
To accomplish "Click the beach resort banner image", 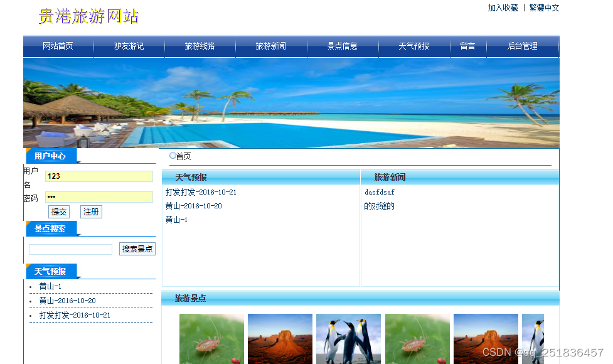I will pyautogui.click(x=291, y=103).
